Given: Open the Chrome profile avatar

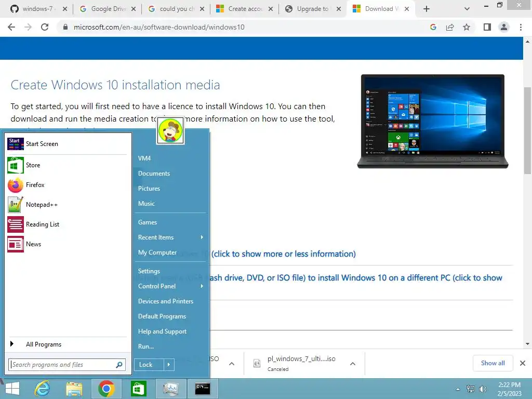Looking at the screenshot, I should point(504,27).
